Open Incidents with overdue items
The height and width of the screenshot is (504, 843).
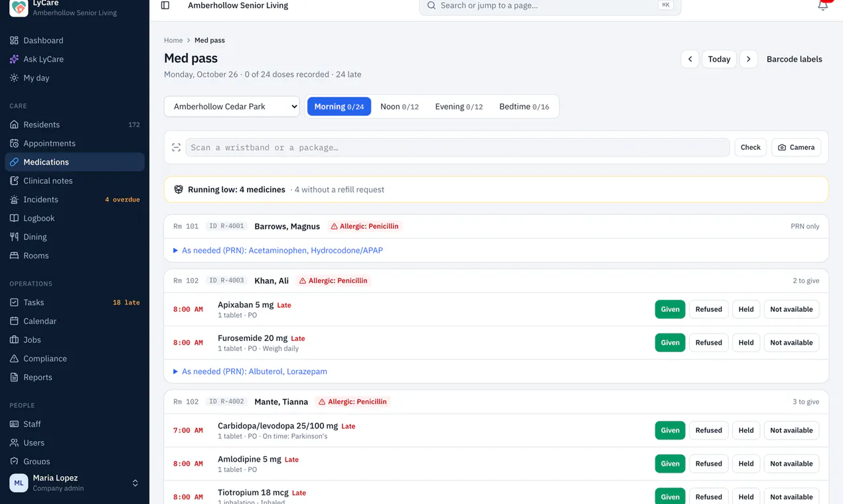click(74, 200)
